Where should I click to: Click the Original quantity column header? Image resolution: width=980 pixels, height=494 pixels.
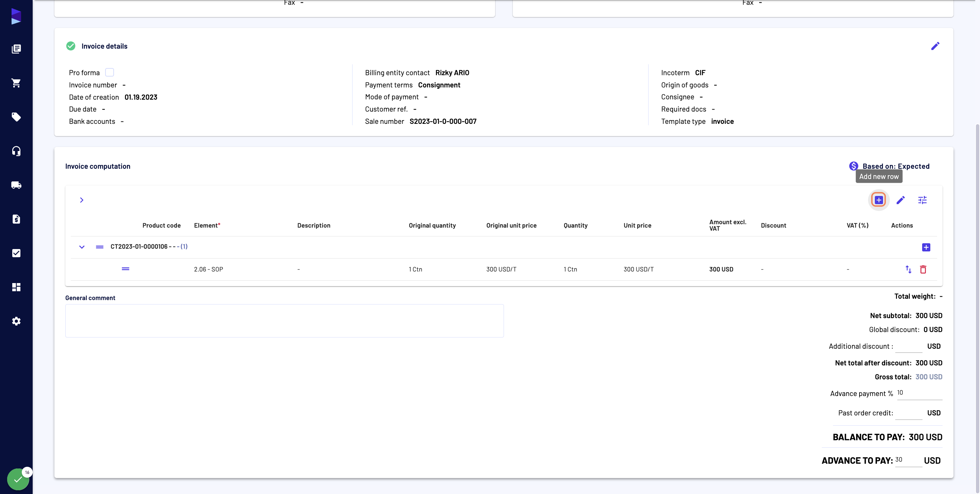click(x=432, y=226)
